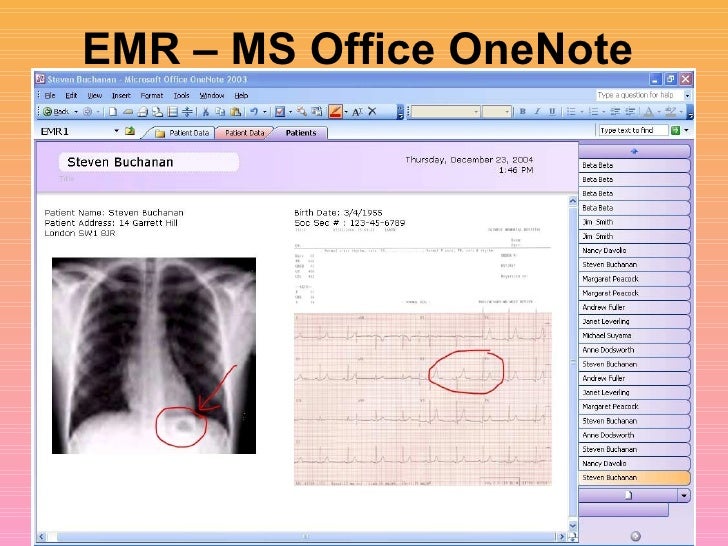Open the Format menu

(x=152, y=95)
